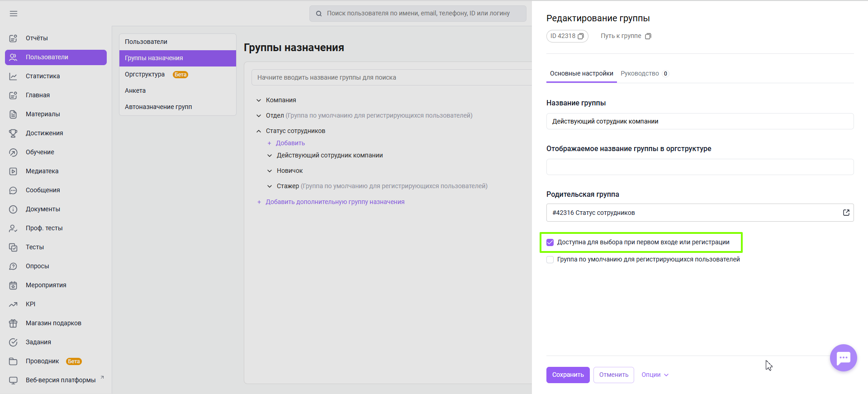Open Пользователи submenu item

click(178, 42)
